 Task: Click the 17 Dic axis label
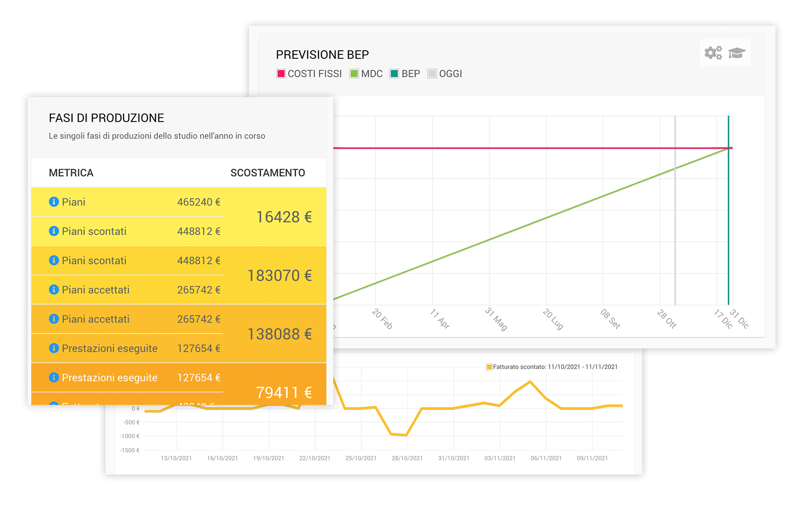click(x=723, y=319)
